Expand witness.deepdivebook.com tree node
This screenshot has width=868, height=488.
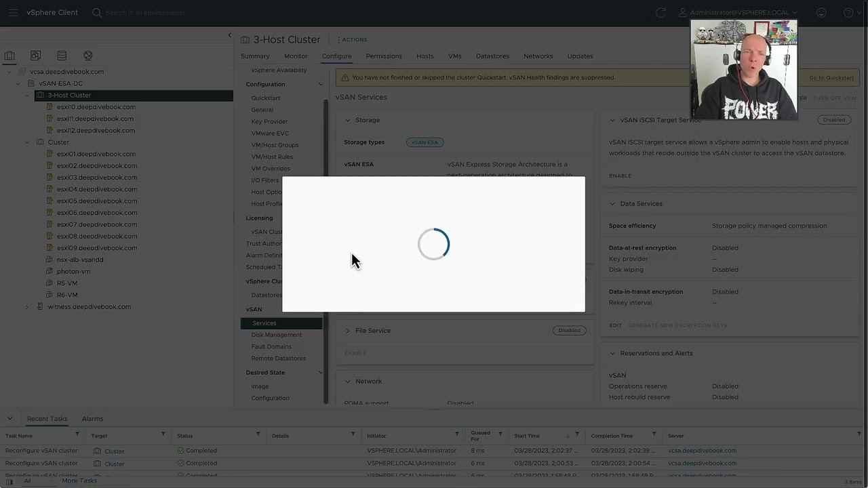28,306
